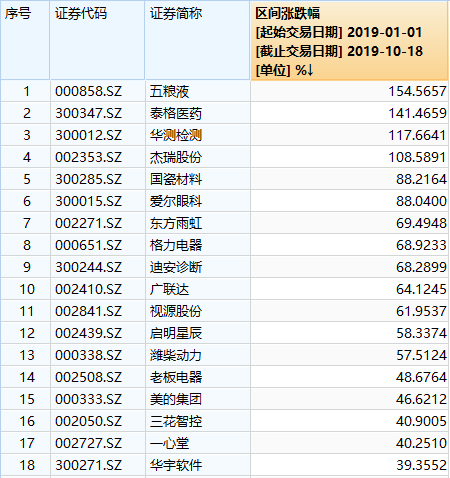450x478 pixels.
Task: Sort by the 区间涨跌幅 column header
Action: 349,40
